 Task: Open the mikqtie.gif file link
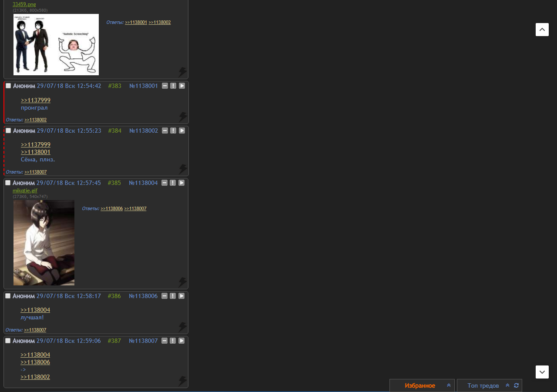(x=25, y=191)
